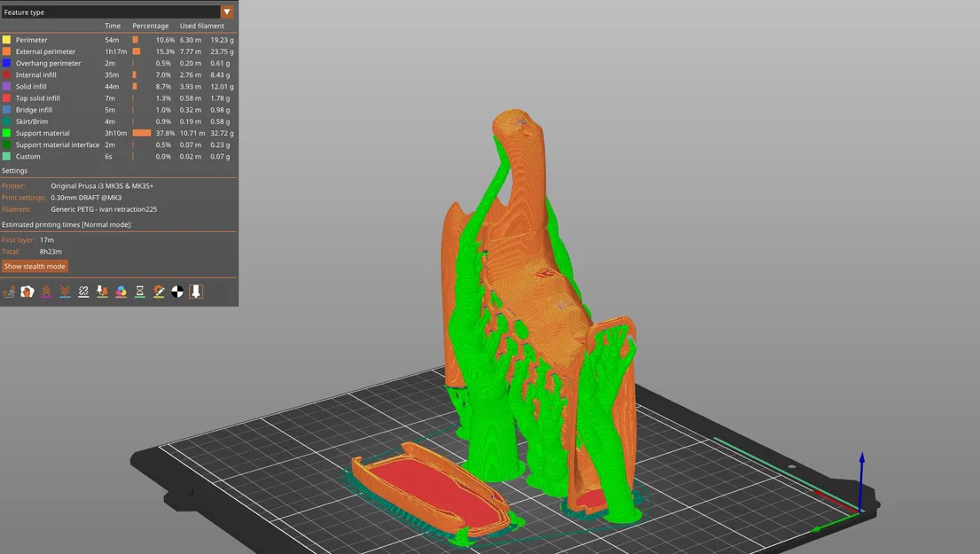The image size is (980, 554).
Task: Toggle tool changes visibility icon
Action: click(x=102, y=291)
